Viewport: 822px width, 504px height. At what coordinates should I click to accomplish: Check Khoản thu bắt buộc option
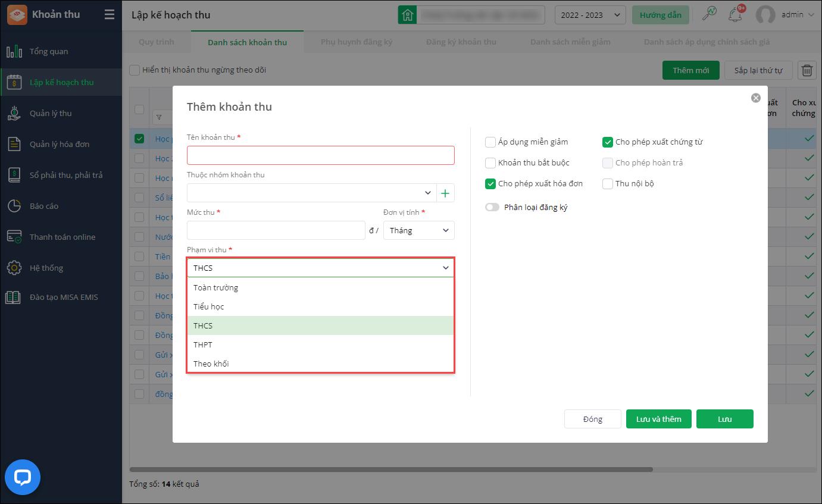tap(490, 163)
